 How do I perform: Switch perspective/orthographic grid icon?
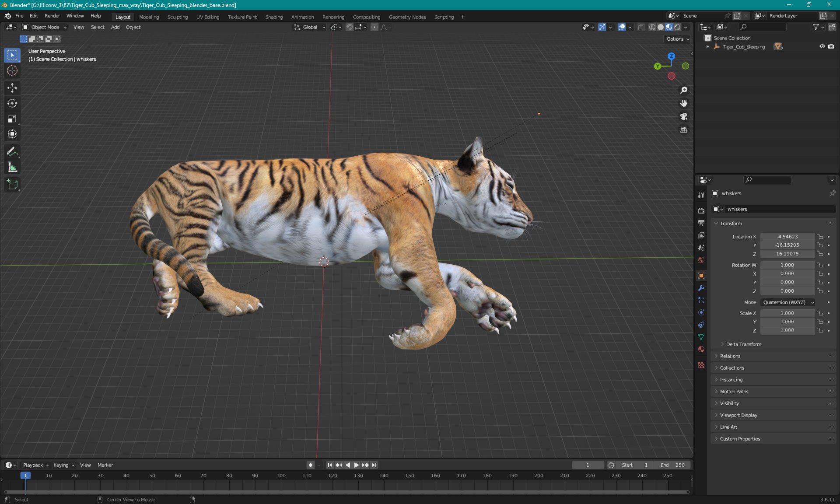coord(684,129)
